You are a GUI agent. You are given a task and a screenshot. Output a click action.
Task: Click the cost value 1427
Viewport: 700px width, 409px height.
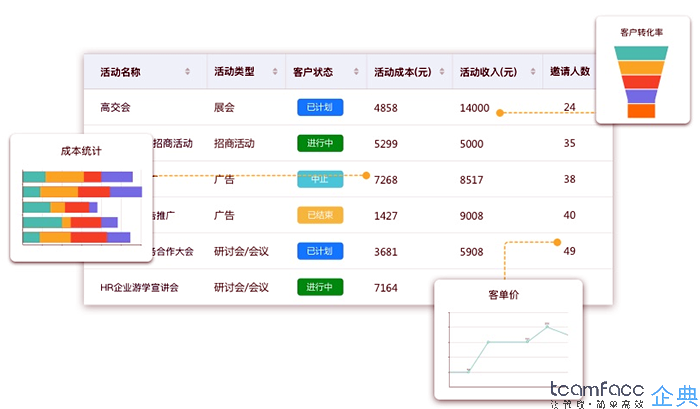pos(386,216)
